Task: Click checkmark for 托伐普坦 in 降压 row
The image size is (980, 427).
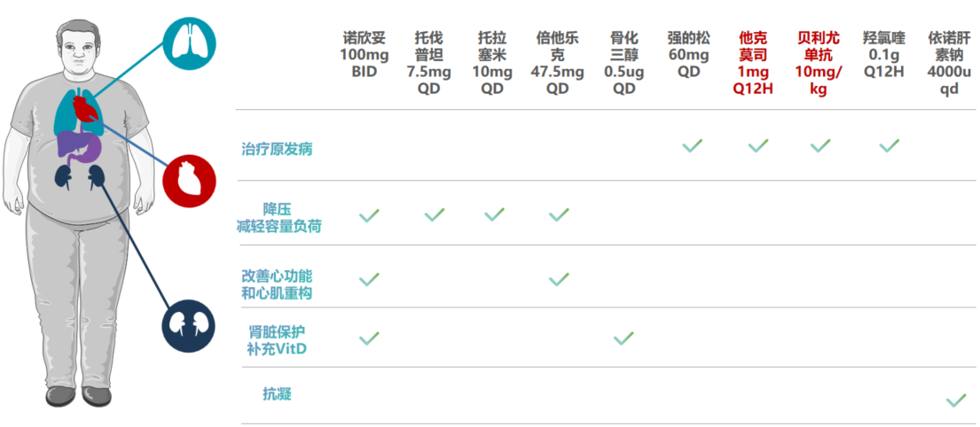Action: (435, 214)
